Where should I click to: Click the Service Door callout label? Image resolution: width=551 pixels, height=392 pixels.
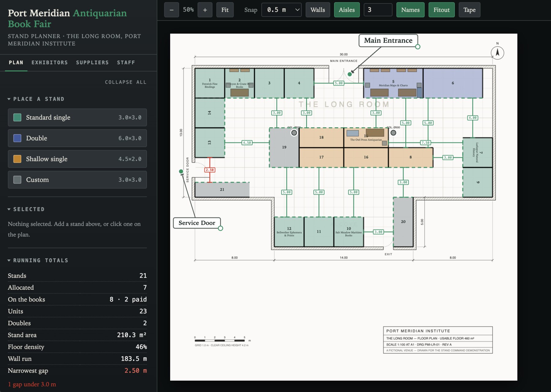click(x=197, y=223)
